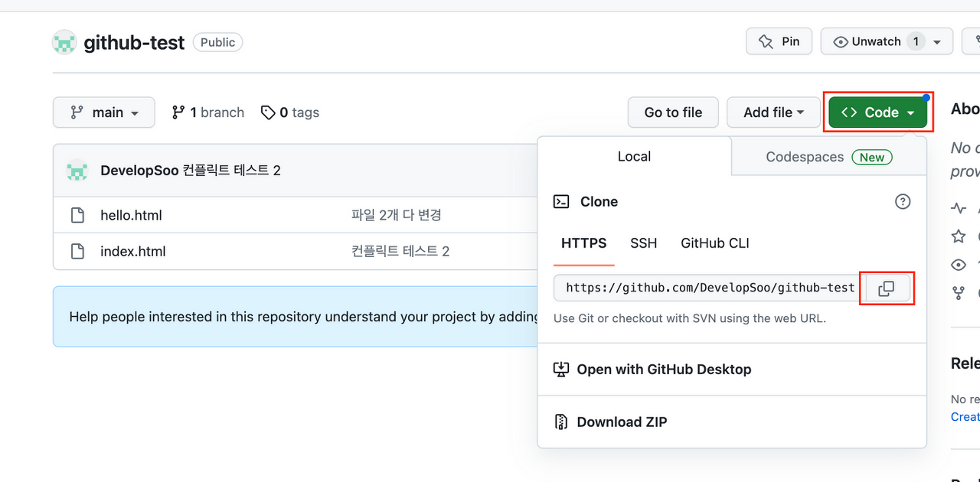The image size is (980, 482).
Task: Open the 0 tags link
Action: (x=289, y=112)
